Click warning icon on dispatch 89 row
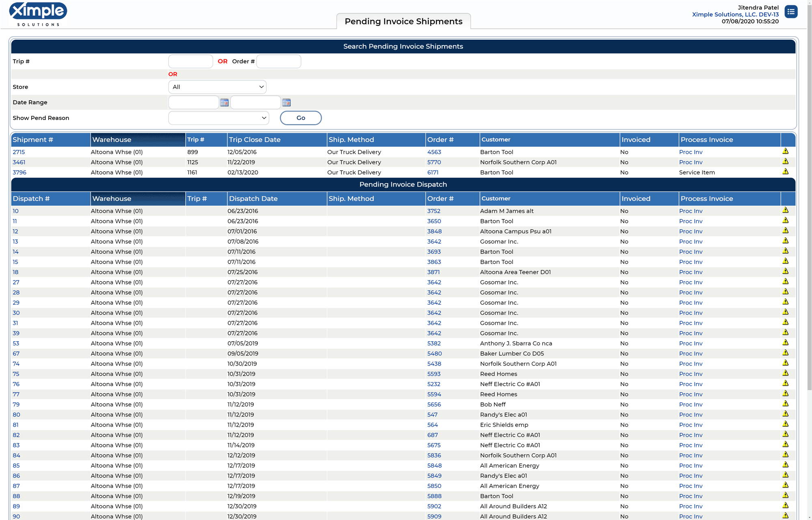This screenshot has width=812, height=520. (786, 505)
